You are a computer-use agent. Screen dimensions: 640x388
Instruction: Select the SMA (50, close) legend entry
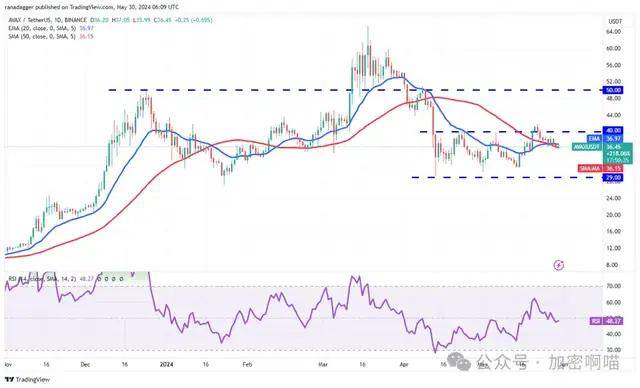coord(51,36)
